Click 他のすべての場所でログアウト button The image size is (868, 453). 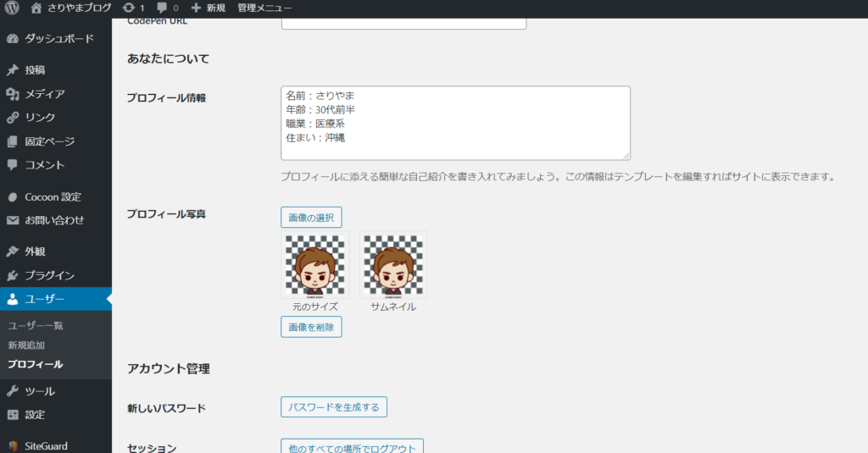(x=352, y=447)
